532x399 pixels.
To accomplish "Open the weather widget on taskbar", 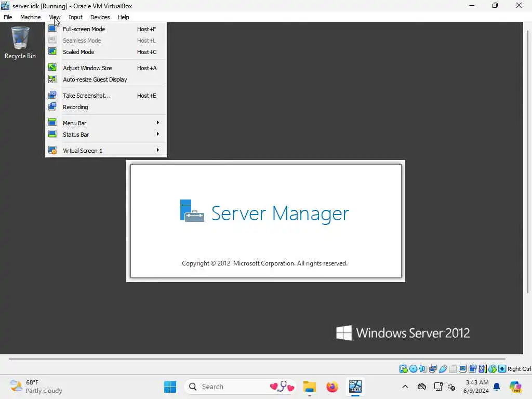I will click(x=36, y=387).
